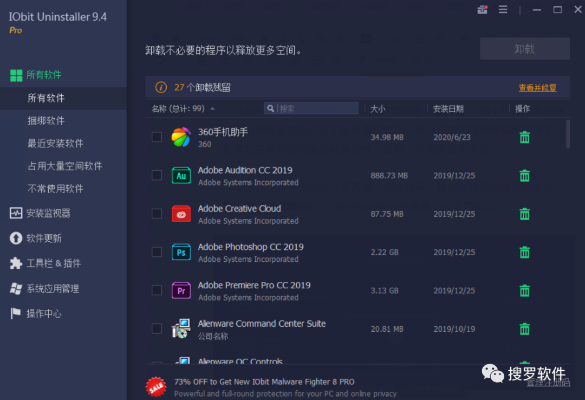Open the 工具栏 & 插件 section
Image resolution: width=585 pixels, height=400 pixels.
53,263
